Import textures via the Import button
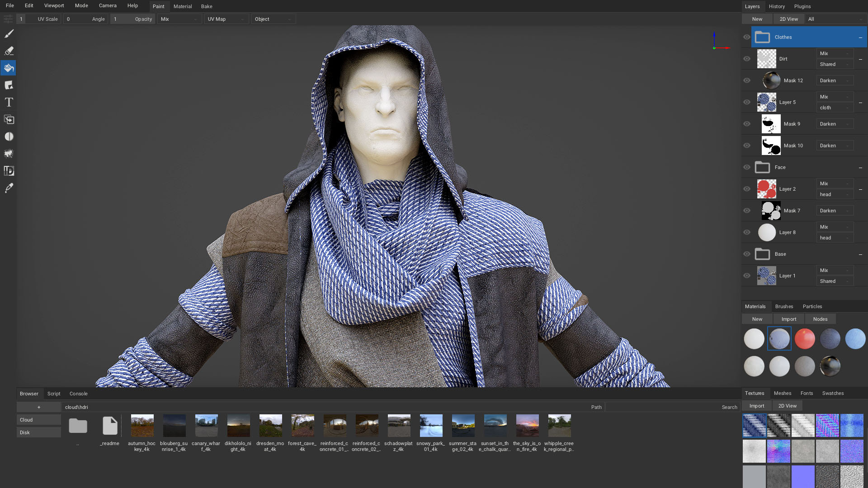The width and height of the screenshot is (868, 488). [756, 406]
